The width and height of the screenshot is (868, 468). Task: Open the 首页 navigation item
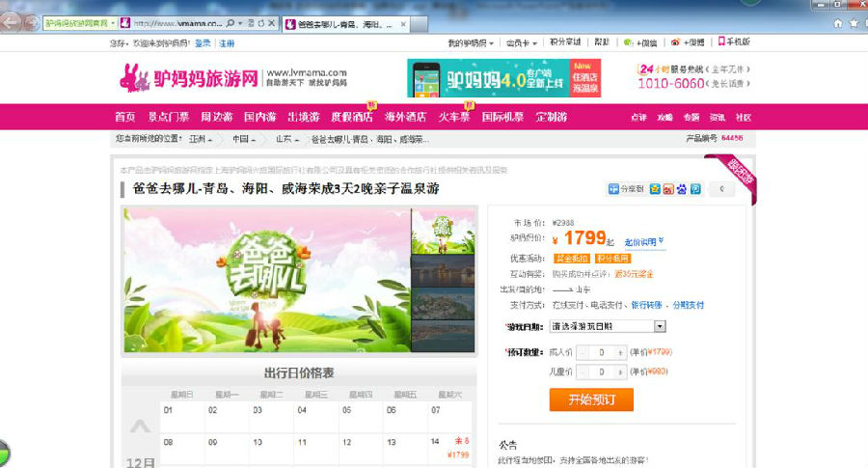(x=125, y=117)
